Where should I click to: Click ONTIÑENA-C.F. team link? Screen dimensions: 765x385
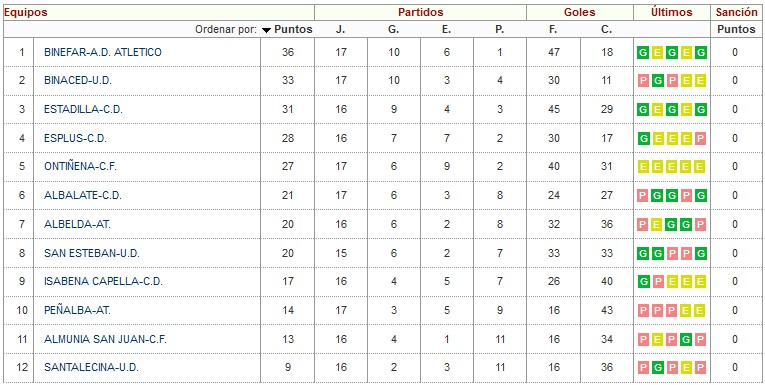pos(81,167)
